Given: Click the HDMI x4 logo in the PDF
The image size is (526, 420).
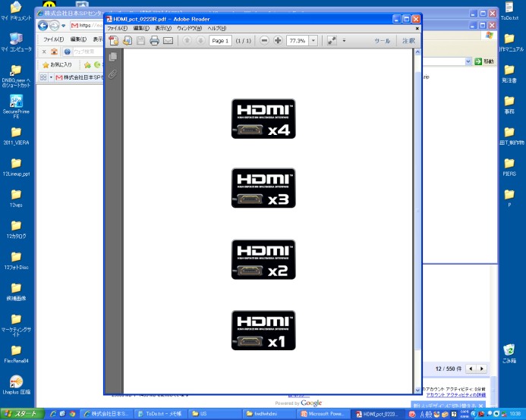Looking at the screenshot, I should pyautogui.click(x=263, y=119).
